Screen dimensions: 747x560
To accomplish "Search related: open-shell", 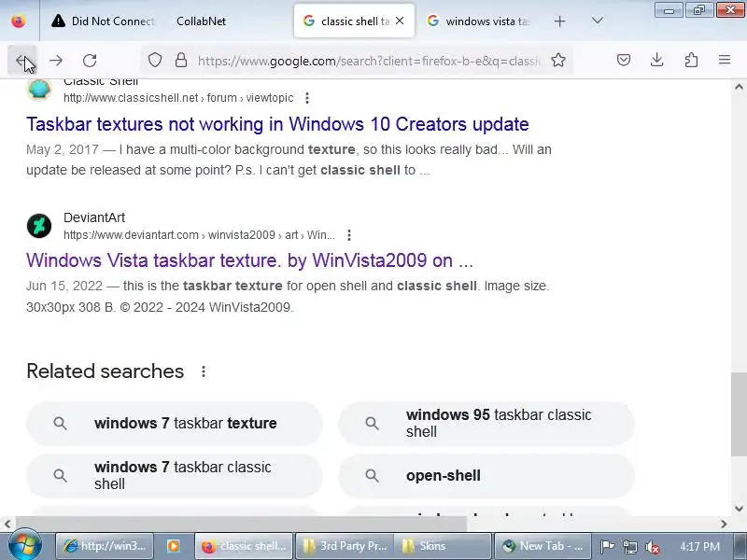I will point(486,475).
